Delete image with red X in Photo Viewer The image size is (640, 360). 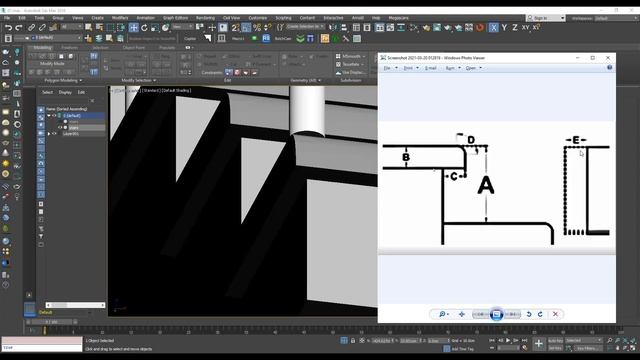tap(555, 314)
